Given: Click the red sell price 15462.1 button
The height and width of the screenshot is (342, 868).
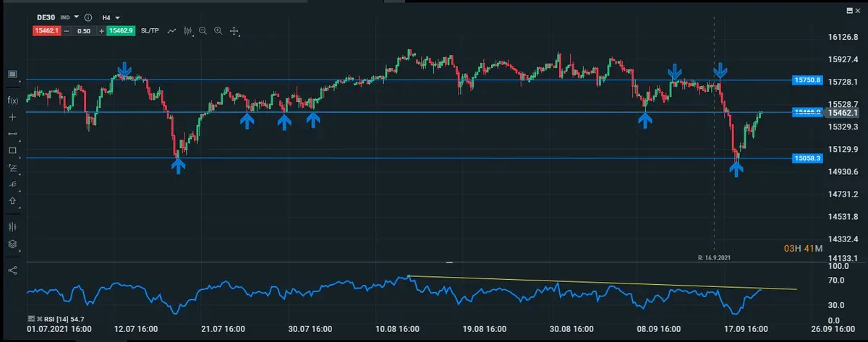Looking at the screenshot, I should pyautogui.click(x=46, y=31).
